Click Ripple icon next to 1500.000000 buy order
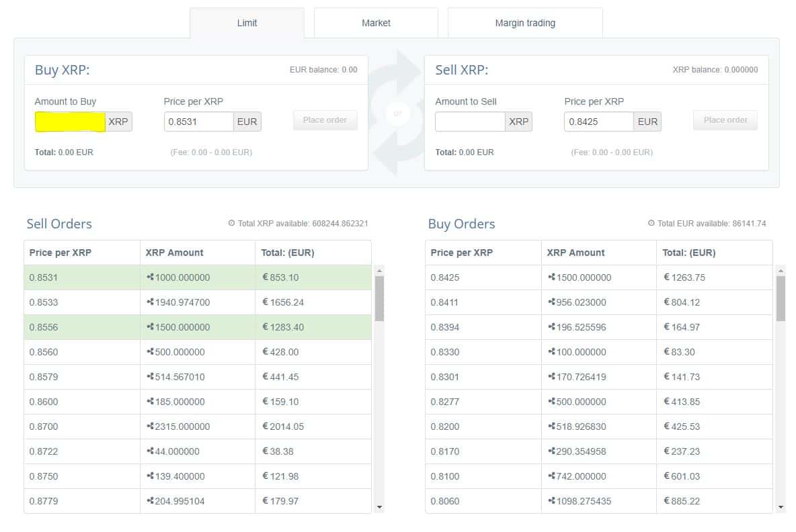 [x=551, y=277]
